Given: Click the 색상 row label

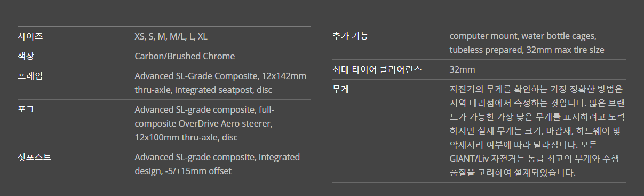Looking at the screenshot, I should point(26,56).
